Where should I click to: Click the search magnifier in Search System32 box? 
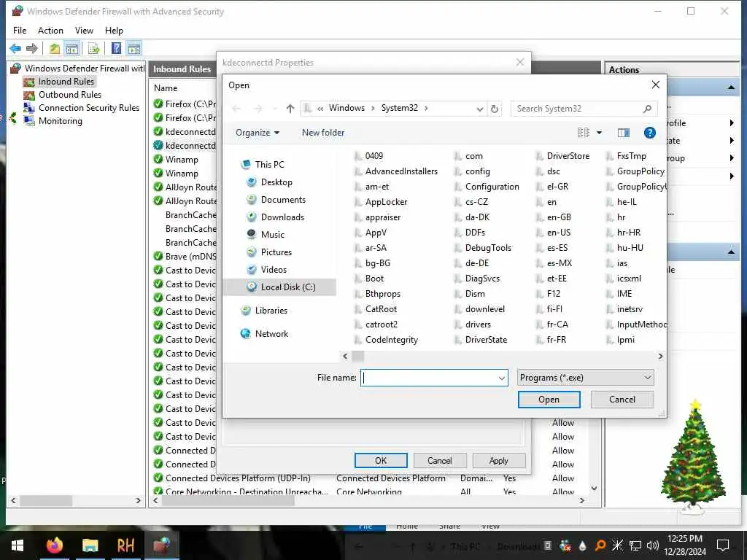pos(647,109)
